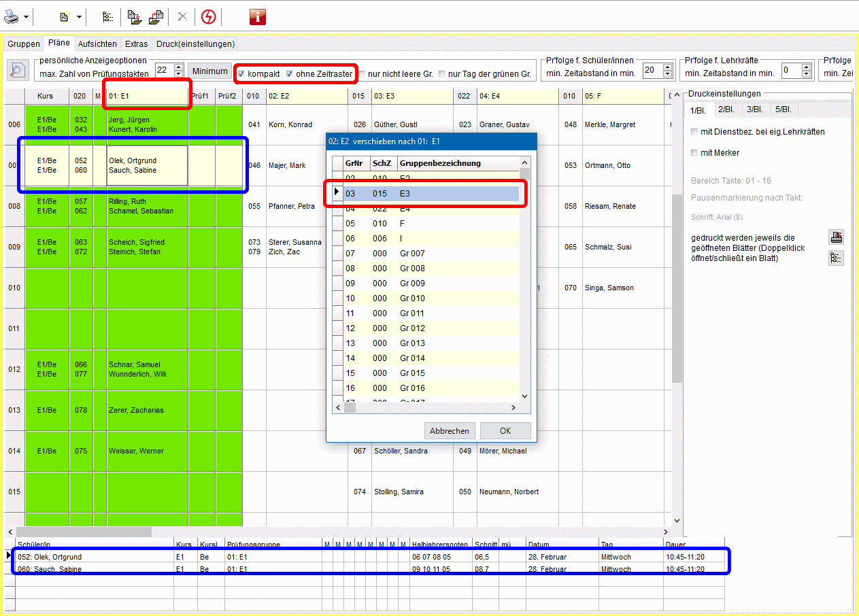Open the dropdown arrow beside the printer icon
The image size is (859, 616).
[x=27, y=17]
